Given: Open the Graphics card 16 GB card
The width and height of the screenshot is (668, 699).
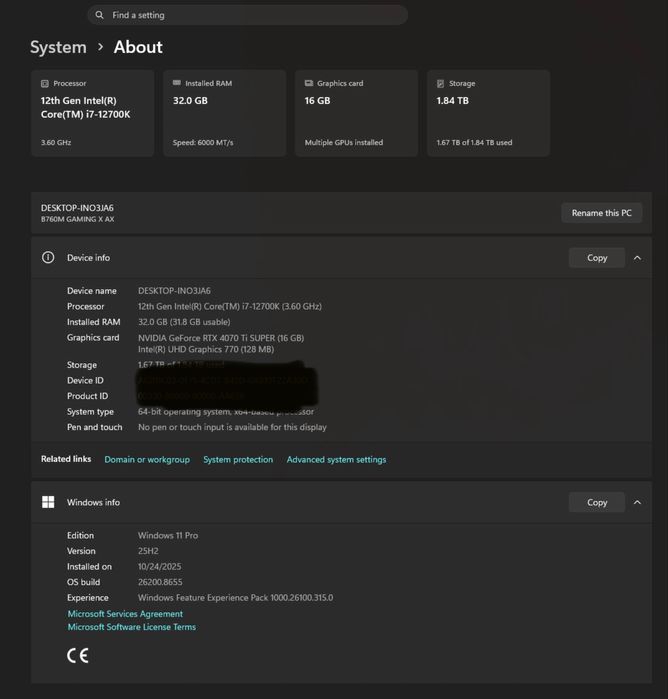Looking at the screenshot, I should pyautogui.click(x=356, y=113).
